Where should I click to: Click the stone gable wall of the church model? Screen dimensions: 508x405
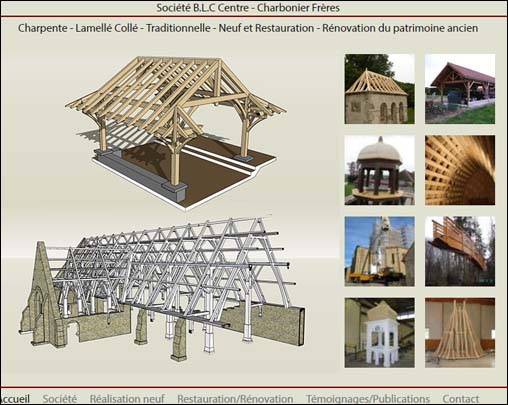tap(43, 293)
